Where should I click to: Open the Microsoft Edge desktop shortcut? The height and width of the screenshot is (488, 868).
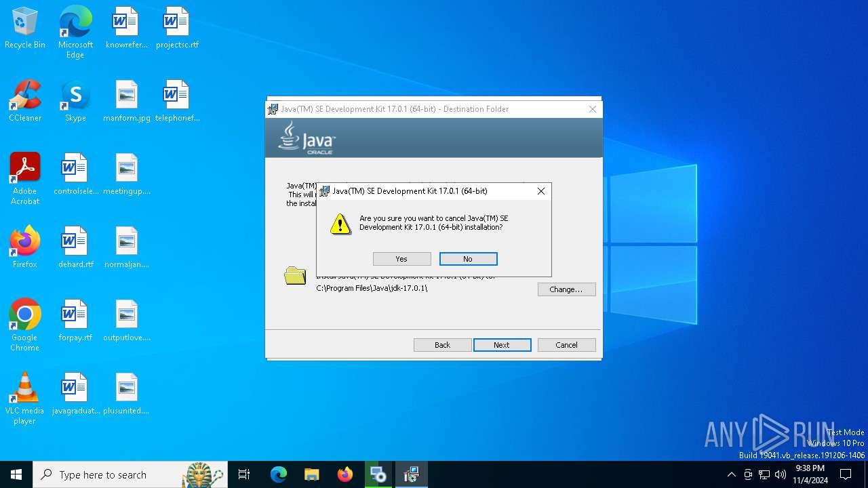click(75, 33)
